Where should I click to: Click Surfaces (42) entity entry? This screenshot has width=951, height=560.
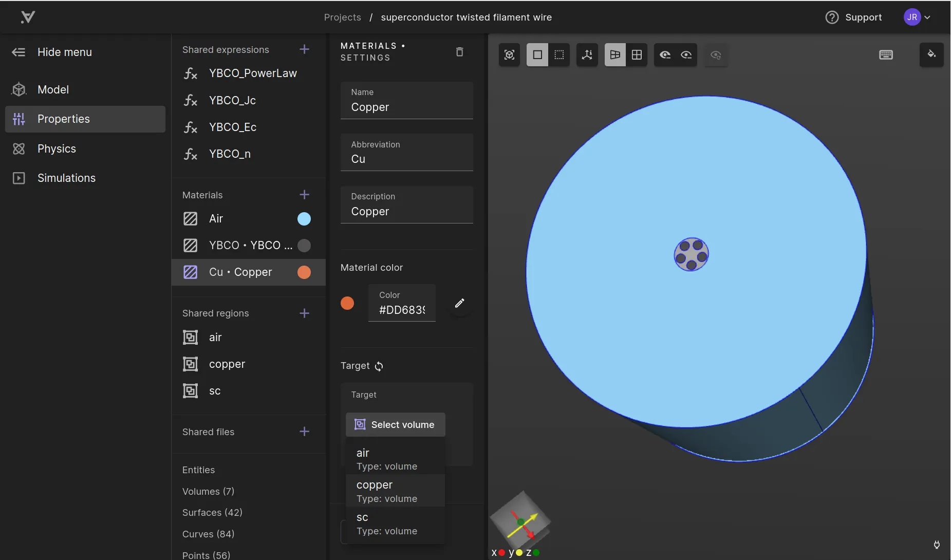(212, 512)
